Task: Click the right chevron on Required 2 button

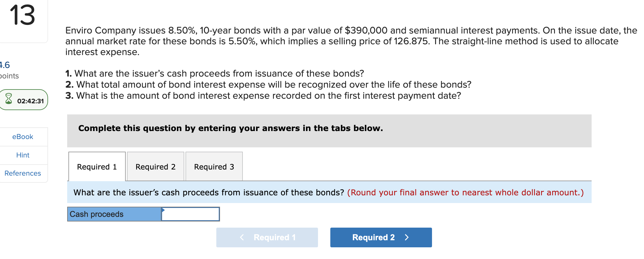Action: point(407,237)
